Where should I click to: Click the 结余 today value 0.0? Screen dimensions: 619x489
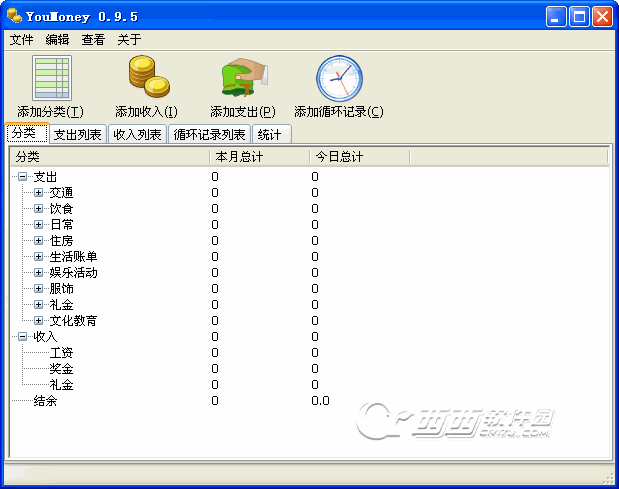point(320,401)
